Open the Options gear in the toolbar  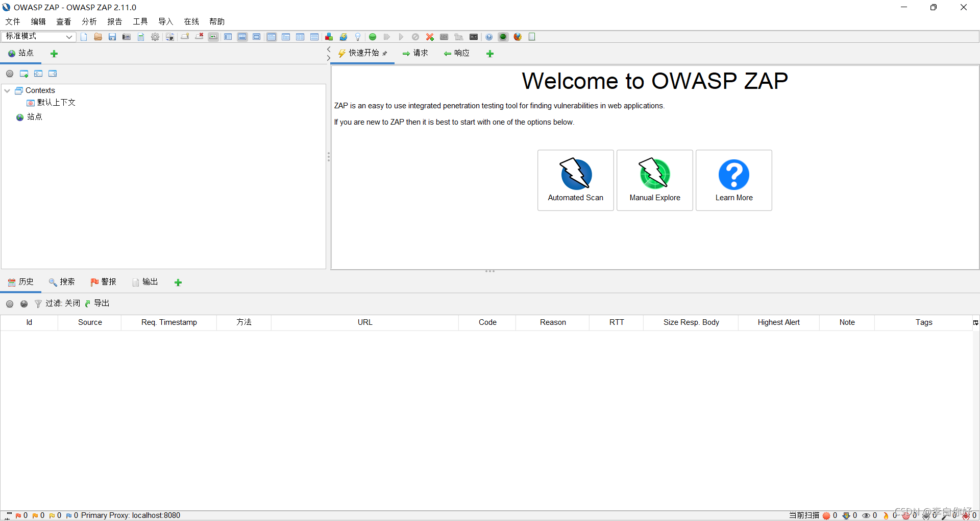pos(155,37)
